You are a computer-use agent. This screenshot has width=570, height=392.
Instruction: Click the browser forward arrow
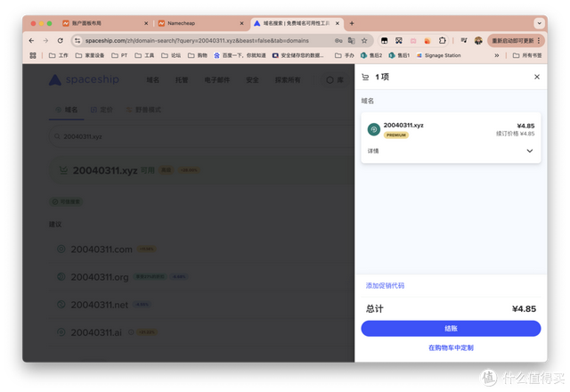45,41
